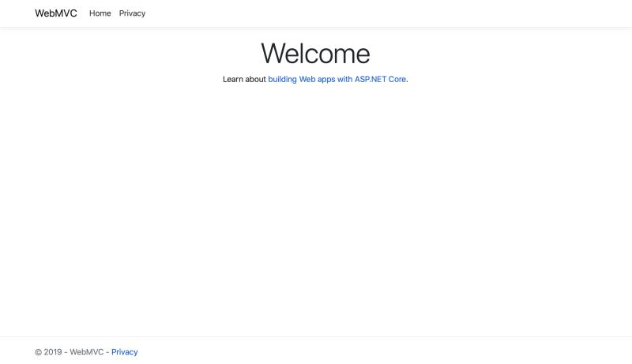Open the privacy policy from the page bottom
Screen dimensions: 632x364
pos(124,352)
